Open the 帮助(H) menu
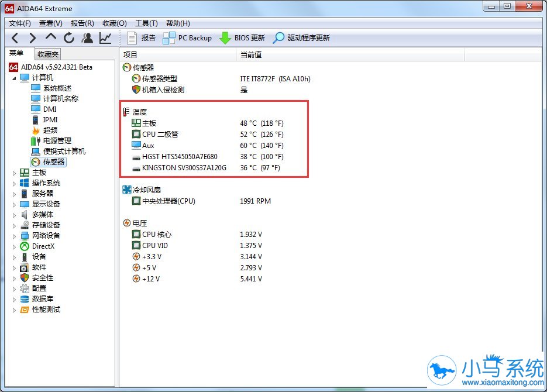Viewport: 547px width, 392px height. [x=178, y=23]
